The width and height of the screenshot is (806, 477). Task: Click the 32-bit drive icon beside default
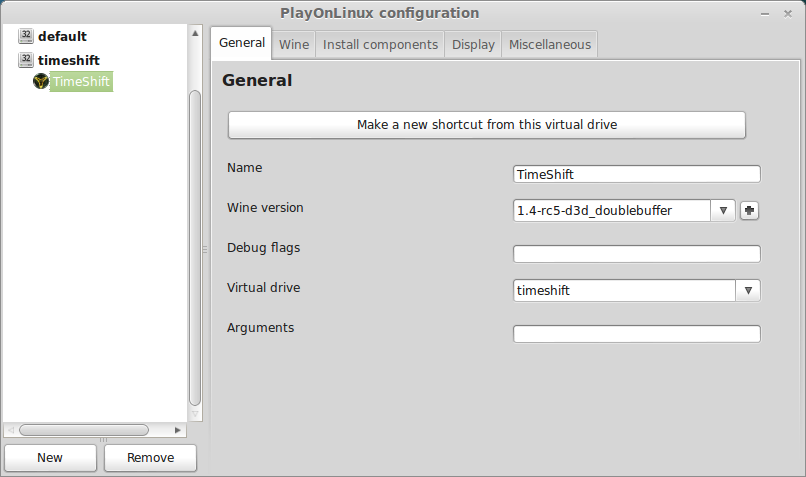click(x=26, y=36)
